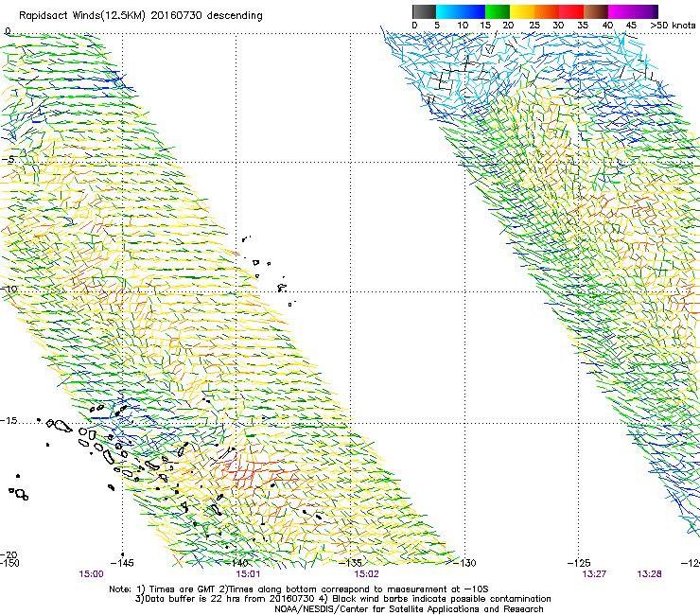Click the green 15-20 knots color band
The image size is (700, 615).
[498, 11]
